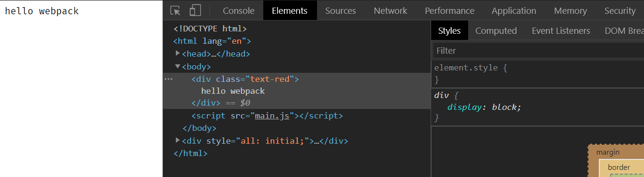Open the three-dot actions next to div

pos(168,79)
